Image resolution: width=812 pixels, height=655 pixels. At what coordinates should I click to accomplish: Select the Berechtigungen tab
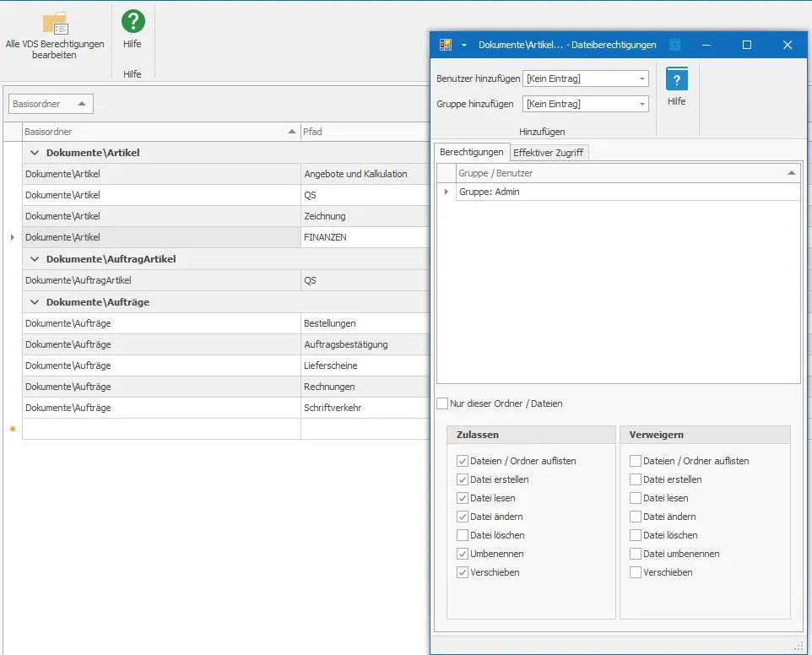coord(471,152)
